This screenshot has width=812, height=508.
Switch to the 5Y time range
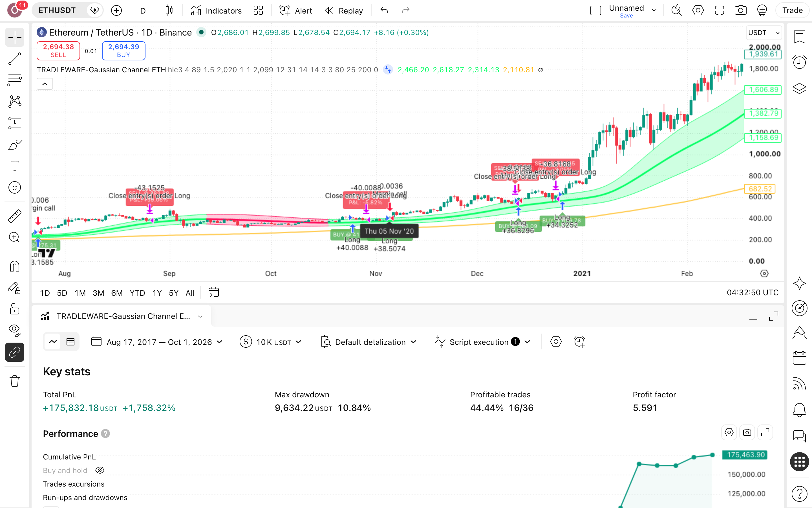point(173,293)
